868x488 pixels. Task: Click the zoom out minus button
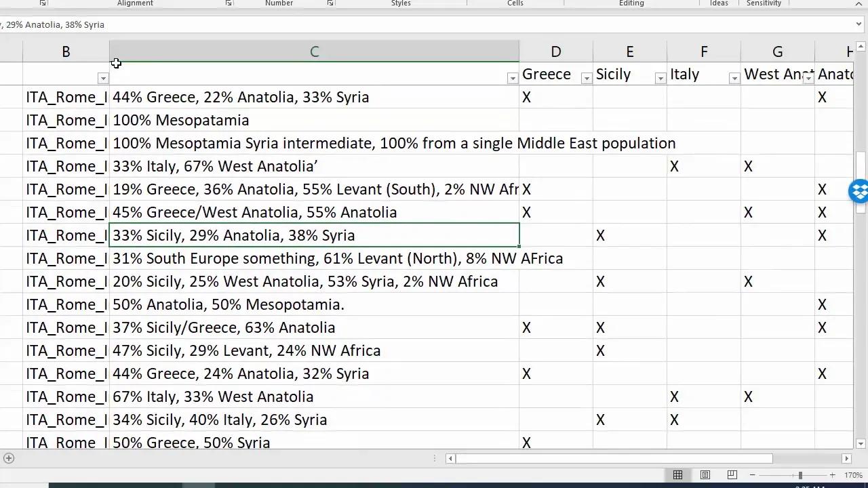tap(752, 474)
